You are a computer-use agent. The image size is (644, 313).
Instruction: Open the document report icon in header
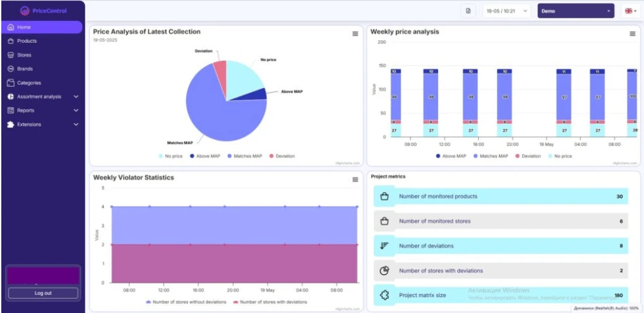coord(468,11)
